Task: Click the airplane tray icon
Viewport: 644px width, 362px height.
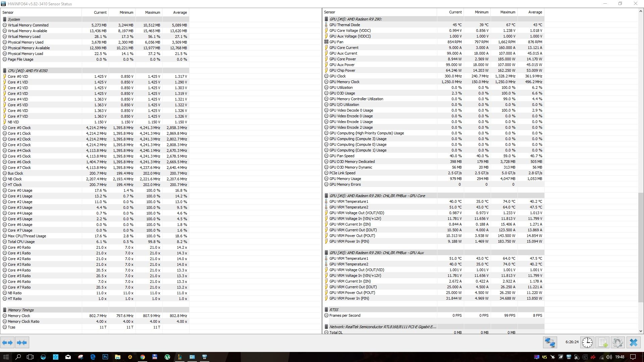Action: click(552, 357)
